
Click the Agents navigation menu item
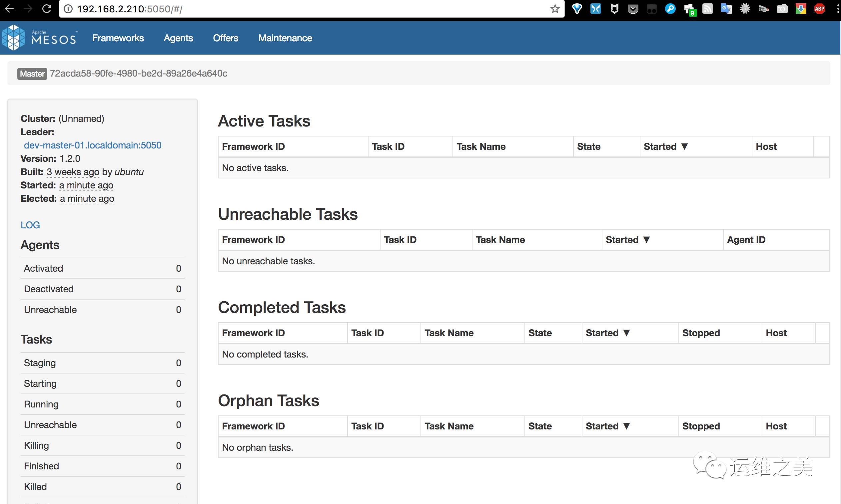[x=178, y=38]
